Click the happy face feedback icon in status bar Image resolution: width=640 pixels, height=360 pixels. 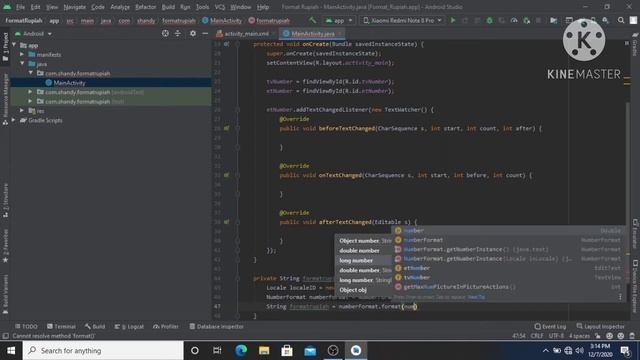(x=609, y=336)
